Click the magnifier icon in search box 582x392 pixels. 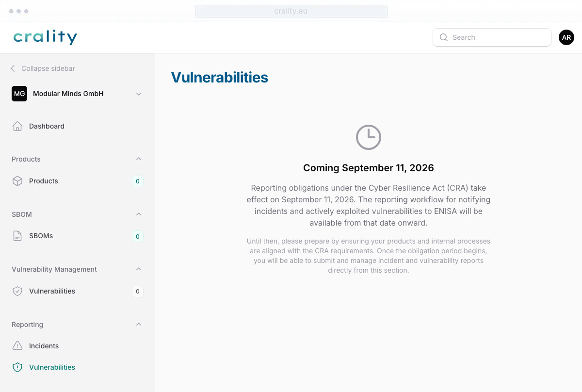(443, 37)
